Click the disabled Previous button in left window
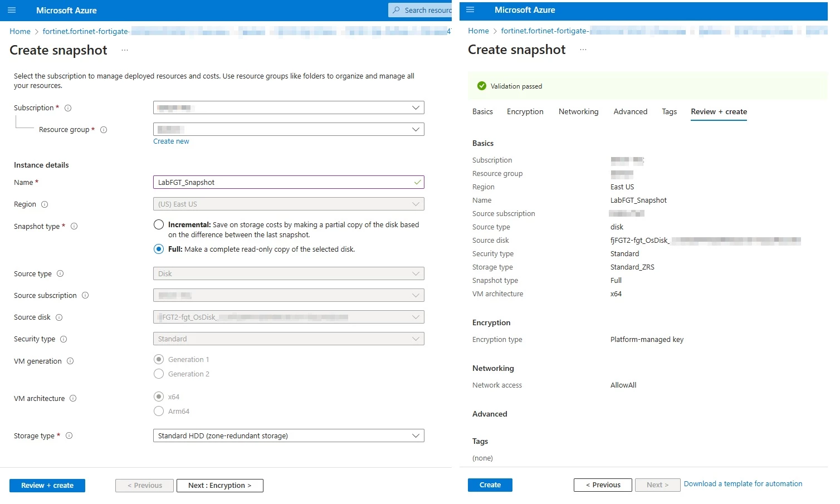 [x=144, y=486]
